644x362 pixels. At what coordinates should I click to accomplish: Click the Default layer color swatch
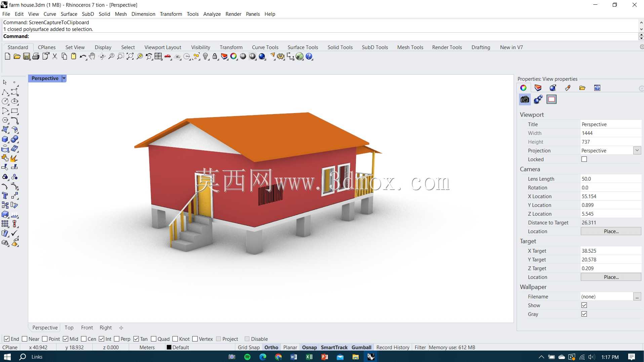[169, 348]
